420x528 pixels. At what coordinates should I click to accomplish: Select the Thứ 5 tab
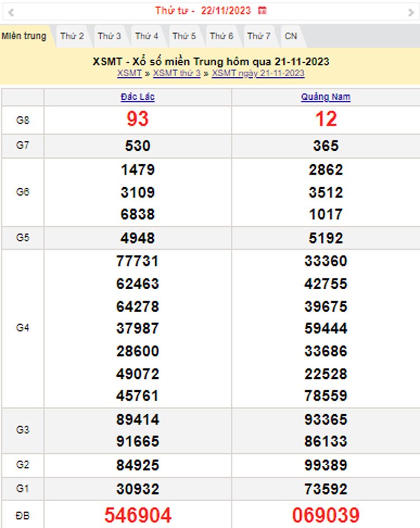pyautogui.click(x=184, y=36)
